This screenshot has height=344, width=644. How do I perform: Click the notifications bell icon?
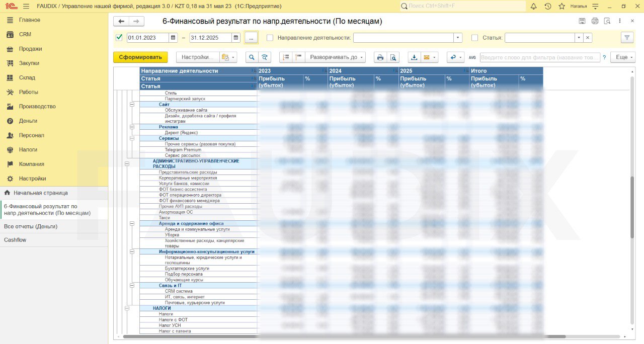534,6
